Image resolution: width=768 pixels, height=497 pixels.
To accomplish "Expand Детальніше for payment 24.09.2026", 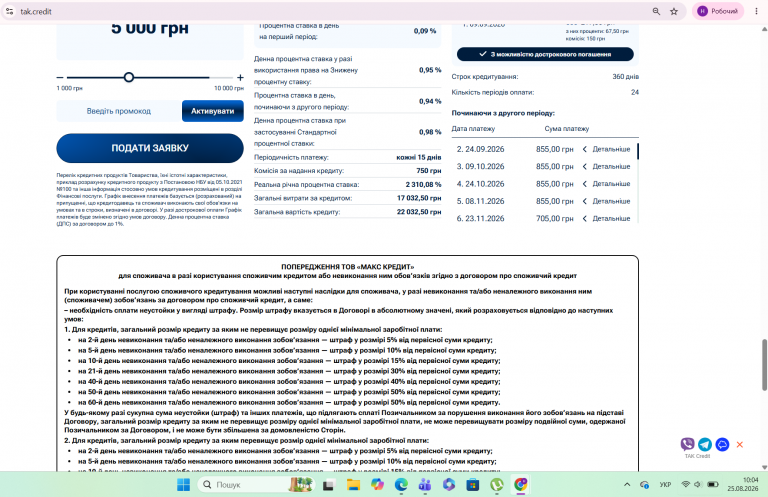I will click(606, 149).
